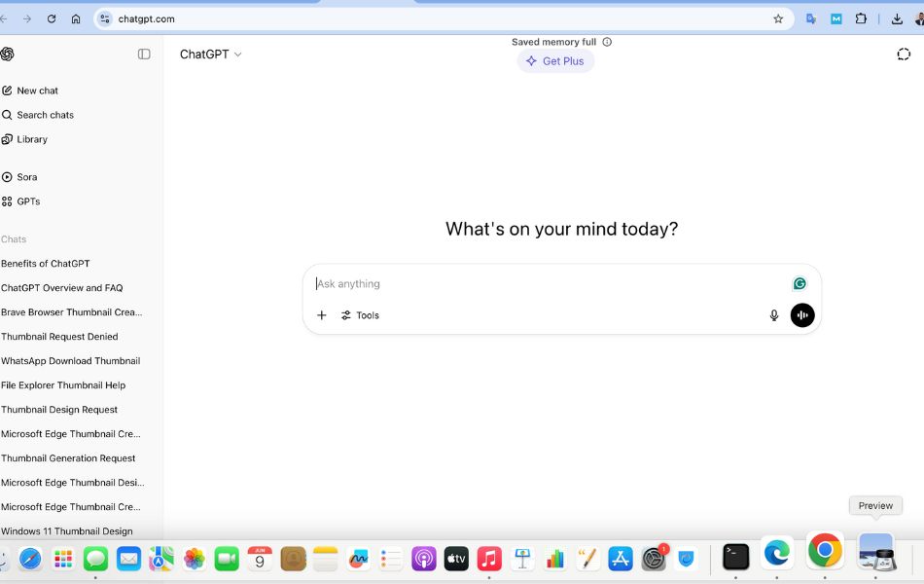This screenshot has width=924, height=584.
Task: Open App Store from the dock
Action: click(621, 558)
